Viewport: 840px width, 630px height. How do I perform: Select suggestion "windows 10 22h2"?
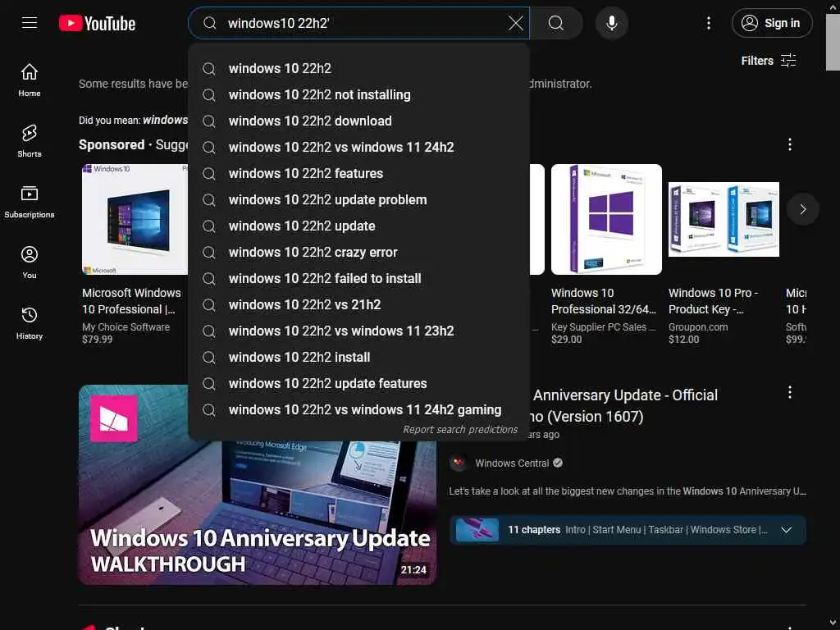pos(358,69)
